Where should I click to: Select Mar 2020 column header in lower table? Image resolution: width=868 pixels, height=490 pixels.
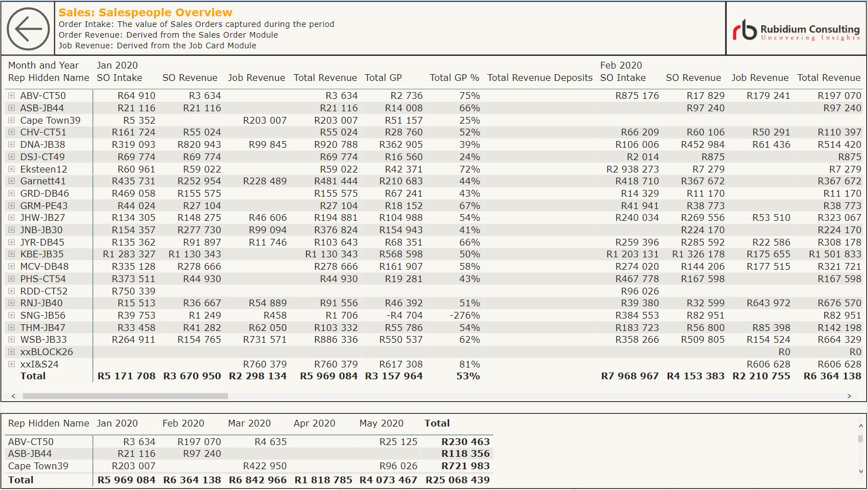249,424
